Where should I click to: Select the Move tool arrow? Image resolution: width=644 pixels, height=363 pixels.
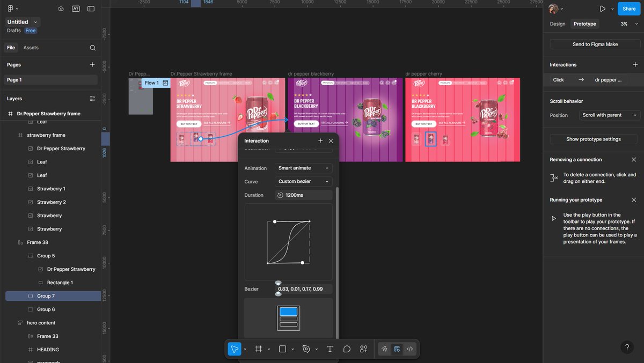tap(235, 349)
